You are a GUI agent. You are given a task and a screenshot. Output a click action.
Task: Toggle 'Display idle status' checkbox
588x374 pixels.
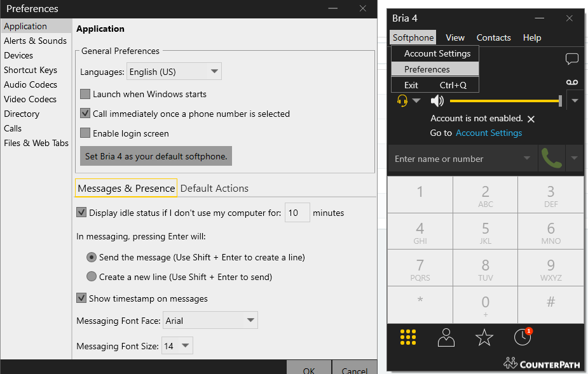(x=81, y=213)
